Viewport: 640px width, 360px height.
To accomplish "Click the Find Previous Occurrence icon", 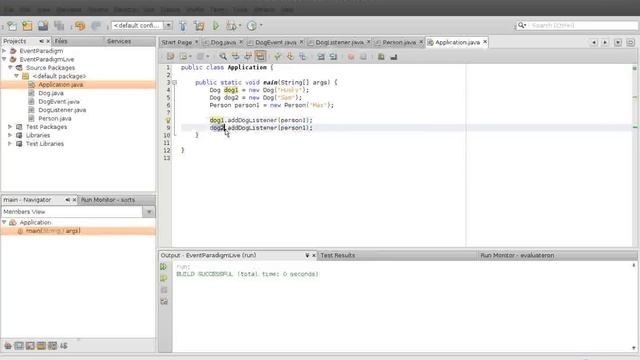I will (236, 57).
